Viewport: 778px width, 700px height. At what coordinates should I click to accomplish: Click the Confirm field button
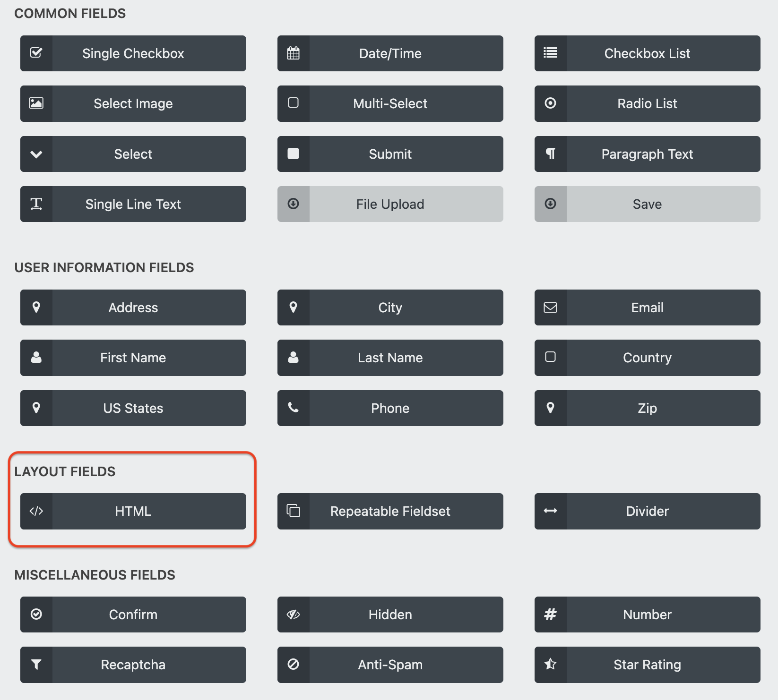pos(133,615)
